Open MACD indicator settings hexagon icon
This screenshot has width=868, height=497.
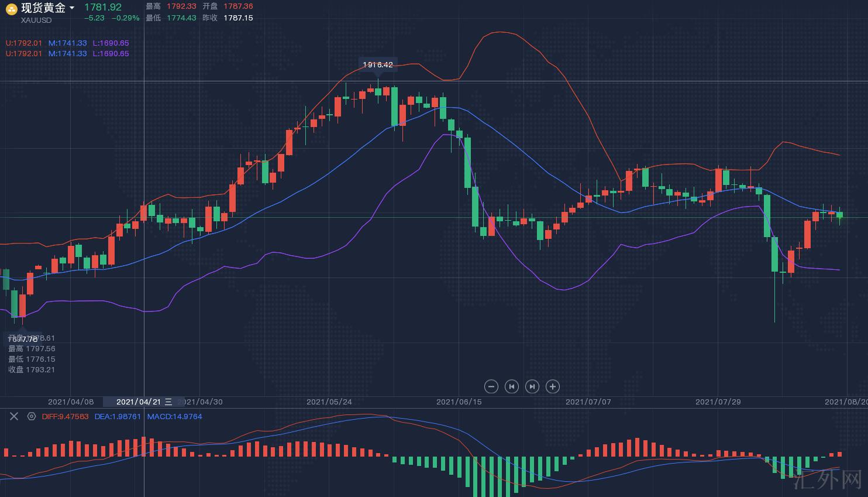(32, 416)
